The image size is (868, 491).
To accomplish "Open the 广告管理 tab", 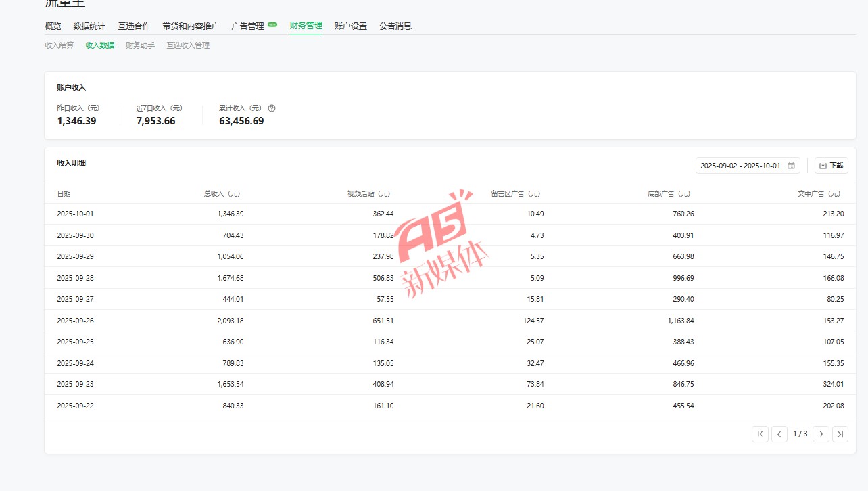I will (247, 26).
